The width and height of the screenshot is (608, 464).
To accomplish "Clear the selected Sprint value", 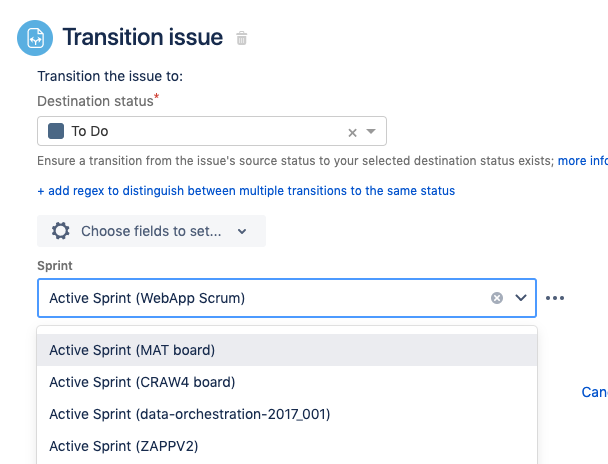I will [497, 298].
